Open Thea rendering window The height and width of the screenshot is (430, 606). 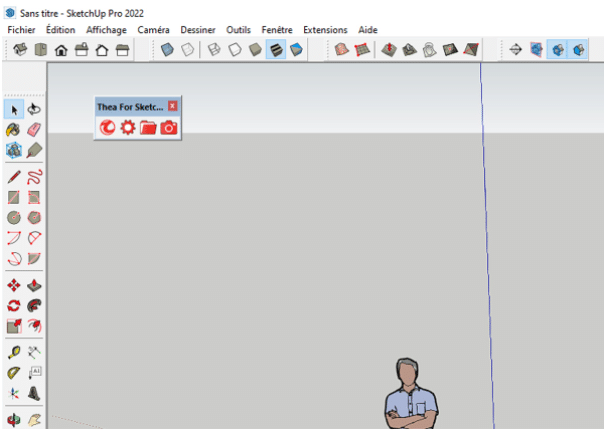pos(107,127)
